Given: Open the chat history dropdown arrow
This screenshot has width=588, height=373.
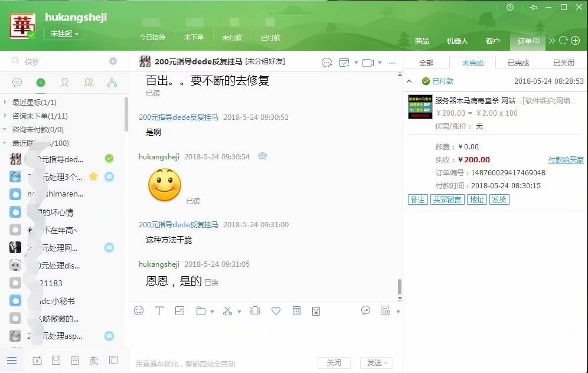Looking at the screenshot, I should tap(398, 312).
